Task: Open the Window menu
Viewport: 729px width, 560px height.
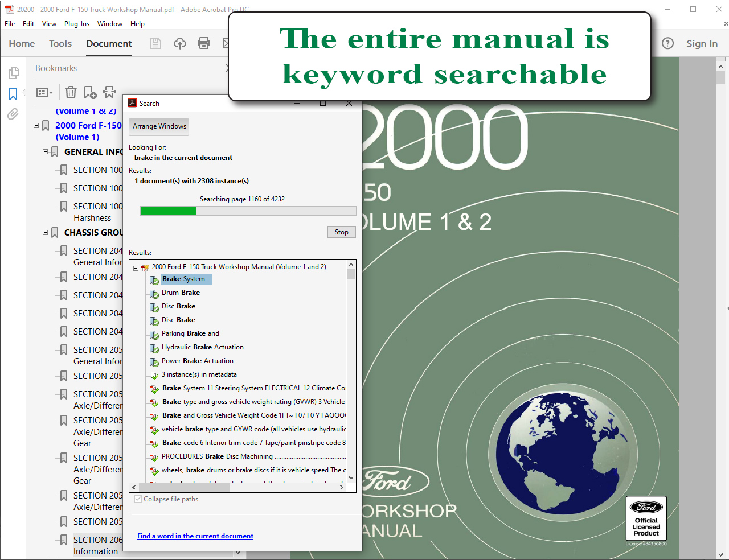Action: point(110,24)
